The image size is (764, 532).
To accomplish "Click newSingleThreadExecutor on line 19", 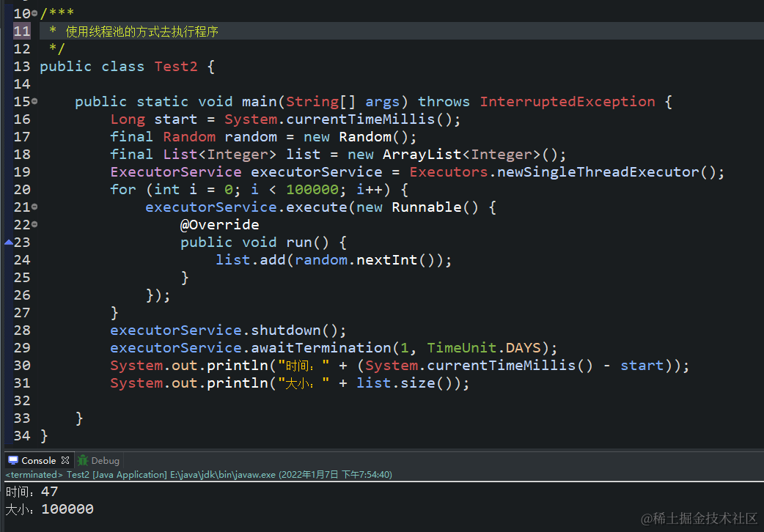I will coord(598,172).
